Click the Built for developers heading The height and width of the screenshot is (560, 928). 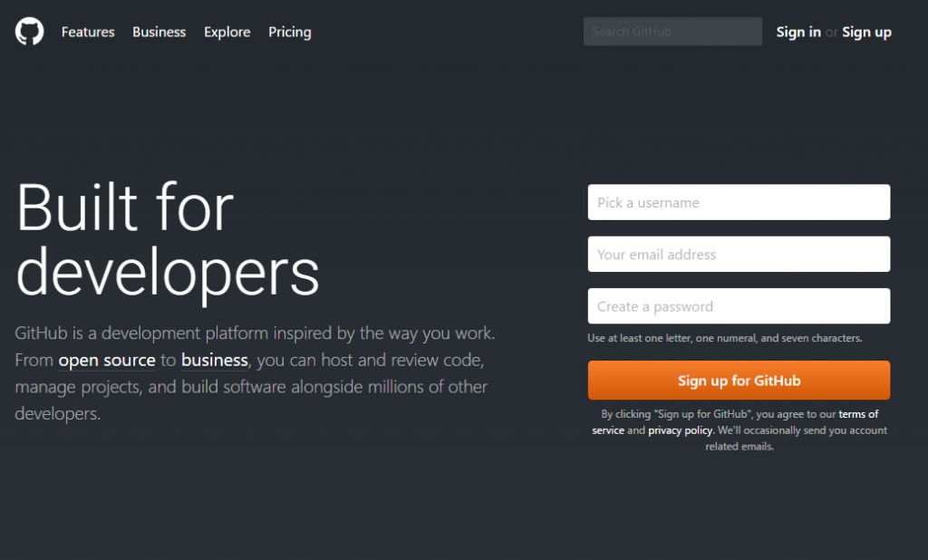(x=168, y=240)
